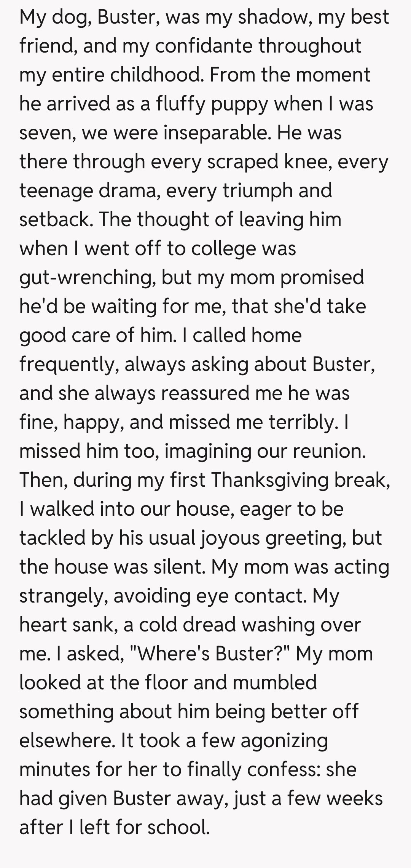Click the word "Thanksgiving" in the story
Screen dimensions: 411x868
pyautogui.click(x=269, y=480)
